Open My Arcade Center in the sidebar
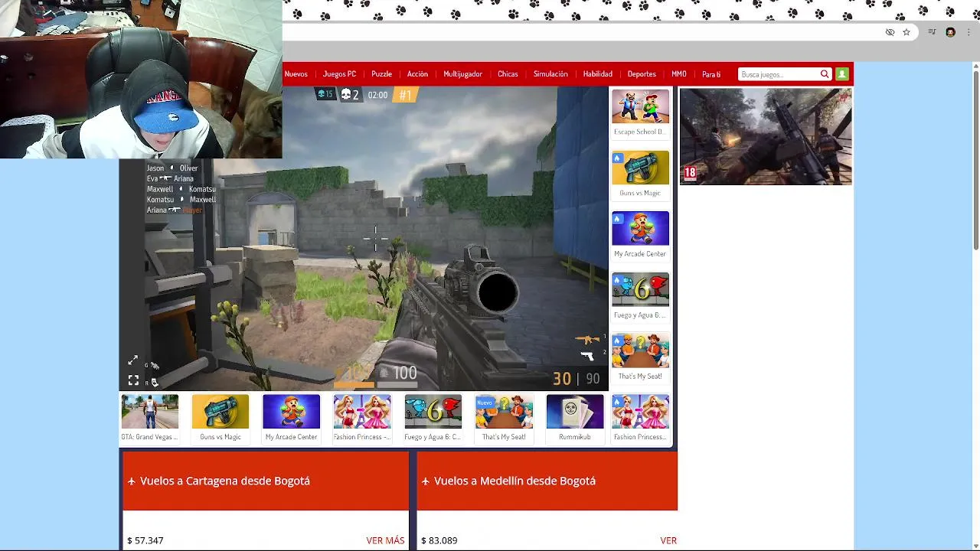Viewport: 980px width, 551px height. tap(640, 229)
